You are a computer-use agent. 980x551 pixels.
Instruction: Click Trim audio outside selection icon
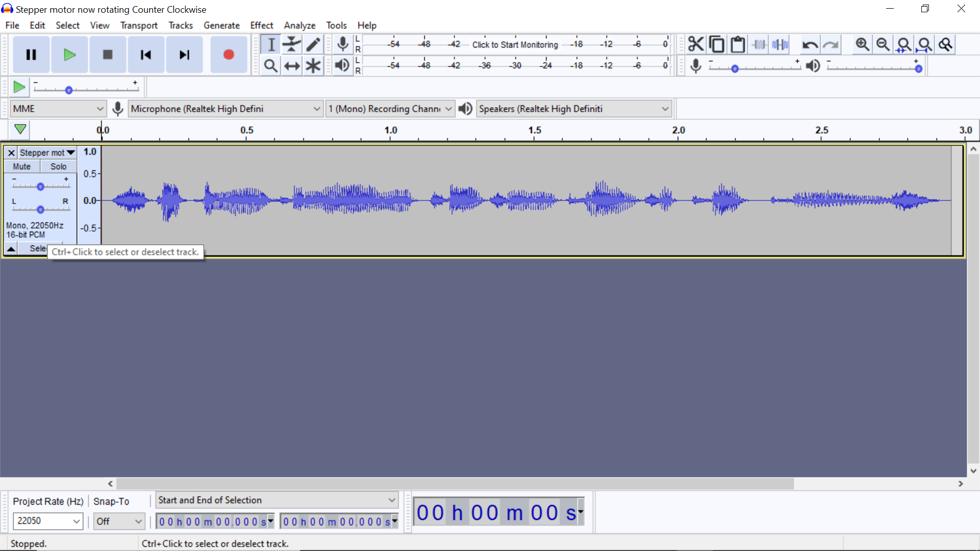[759, 44]
